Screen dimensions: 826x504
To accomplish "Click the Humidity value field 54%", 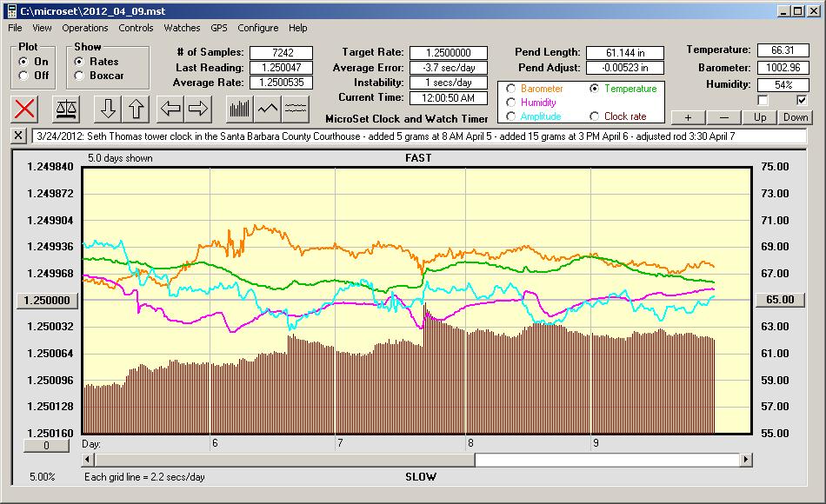I will click(783, 85).
